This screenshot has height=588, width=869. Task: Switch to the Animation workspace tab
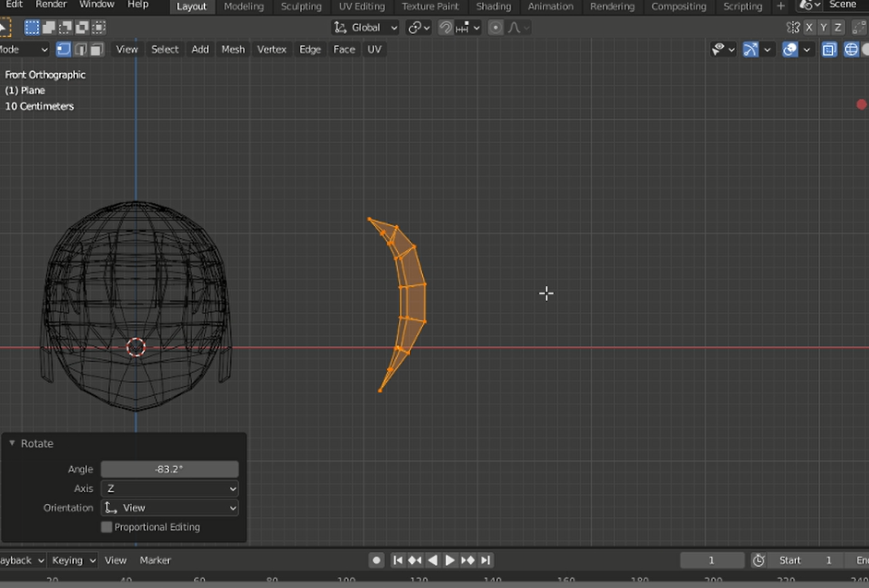click(550, 6)
